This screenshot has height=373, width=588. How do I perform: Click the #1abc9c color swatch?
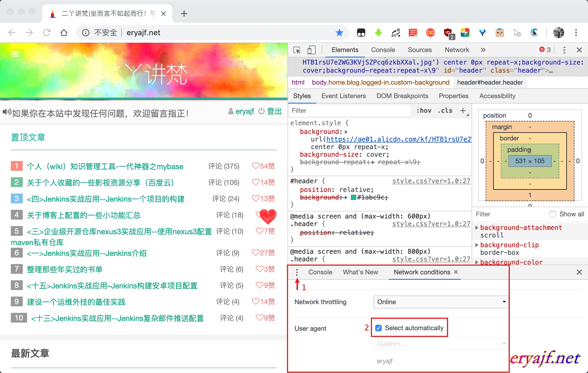[x=353, y=197]
